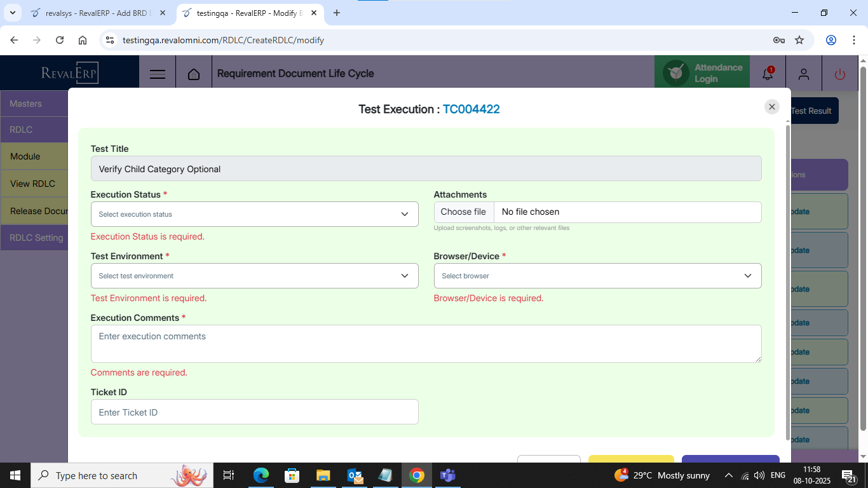Click the Execution Comments text area

(x=426, y=344)
